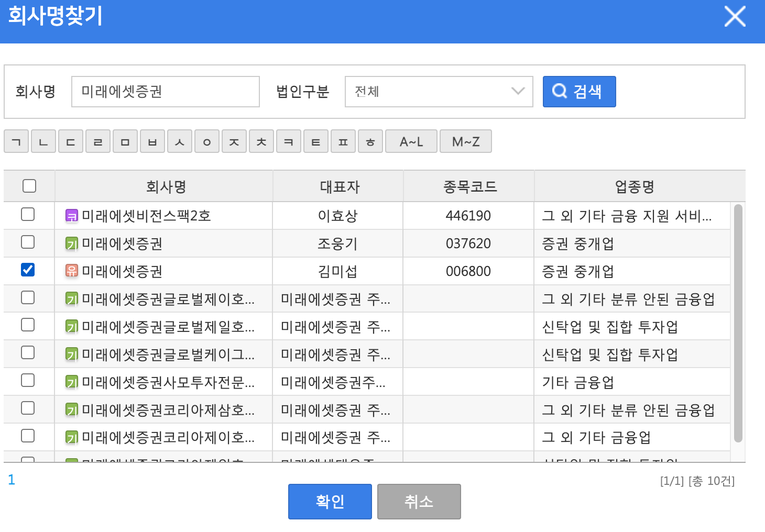Click the 회사명 text input field
Screen dimensions: 765x532
166,92
